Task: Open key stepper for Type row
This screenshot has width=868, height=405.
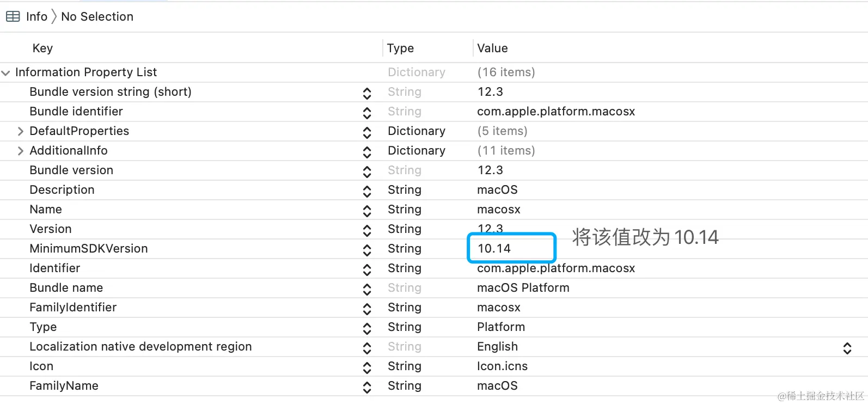Action: point(367,328)
